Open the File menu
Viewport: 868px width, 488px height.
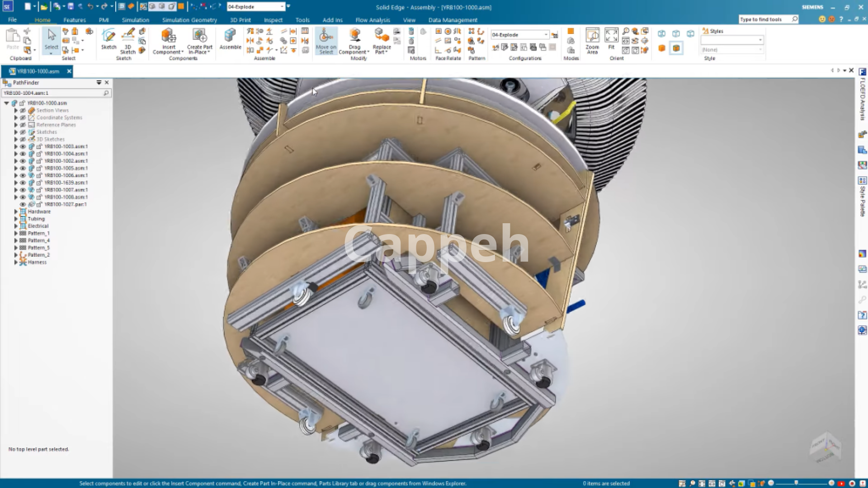pos(12,20)
